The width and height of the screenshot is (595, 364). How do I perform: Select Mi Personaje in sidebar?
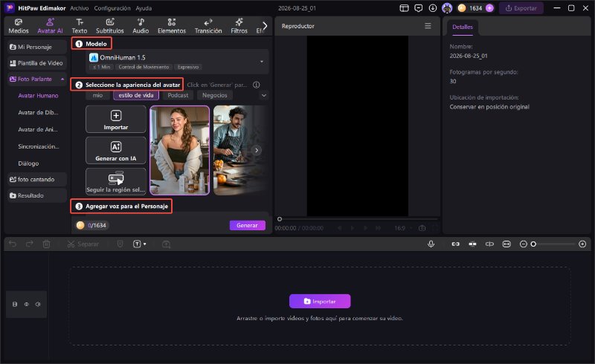36,47
